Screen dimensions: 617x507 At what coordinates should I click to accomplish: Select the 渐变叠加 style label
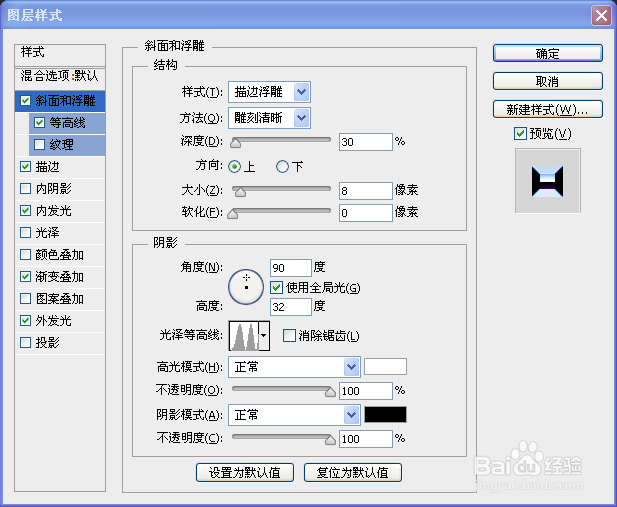point(59,277)
